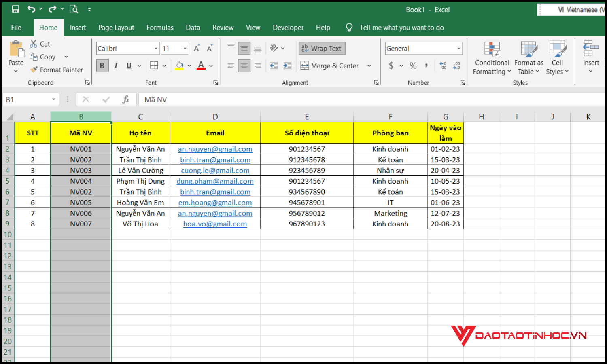Redo the last action

coord(52,9)
